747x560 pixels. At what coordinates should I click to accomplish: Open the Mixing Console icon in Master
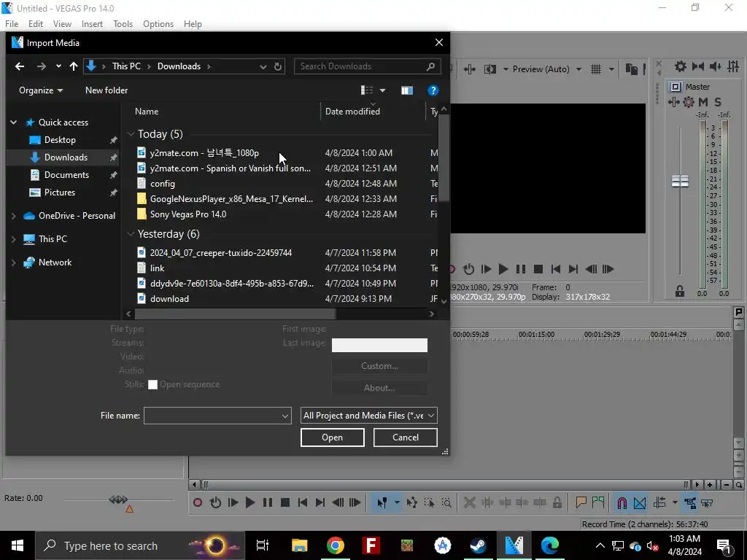[733, 66]
